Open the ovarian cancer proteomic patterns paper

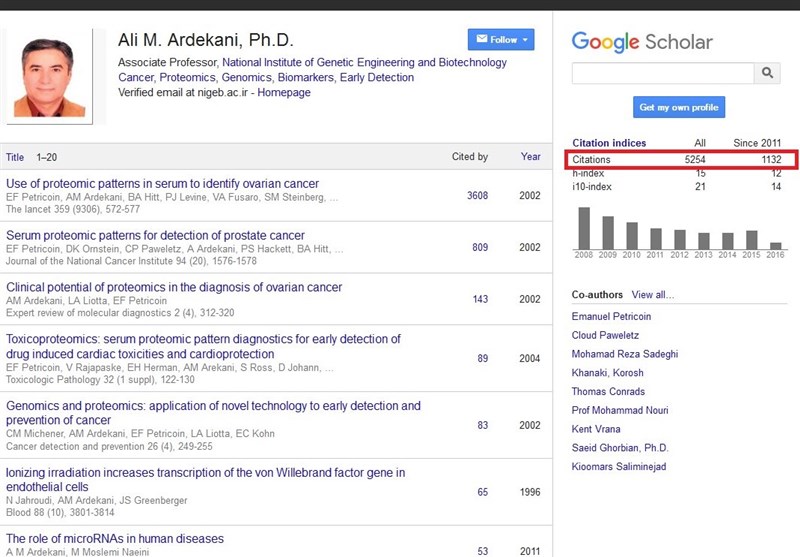pyautogui.click(x=163, y=184)
